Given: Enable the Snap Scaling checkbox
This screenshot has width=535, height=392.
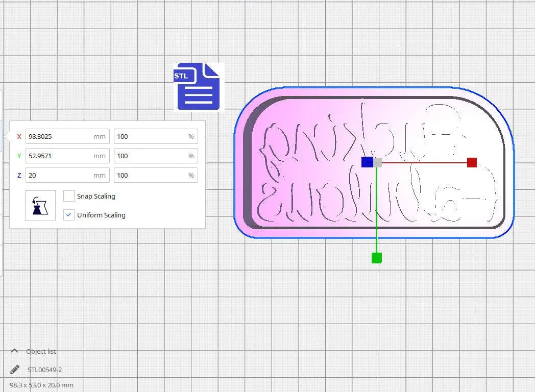Looking at the screenshot, I should pos(69,196).
